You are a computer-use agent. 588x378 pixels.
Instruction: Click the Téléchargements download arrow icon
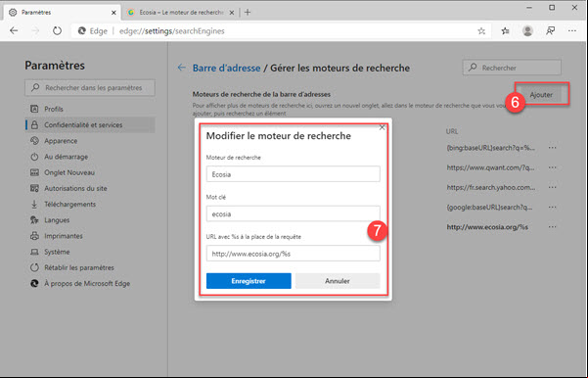pyautogui.click(x=34, y=205)
